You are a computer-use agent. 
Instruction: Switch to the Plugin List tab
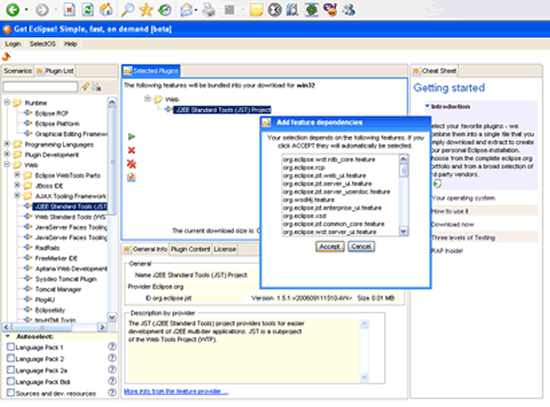[55, 71]
